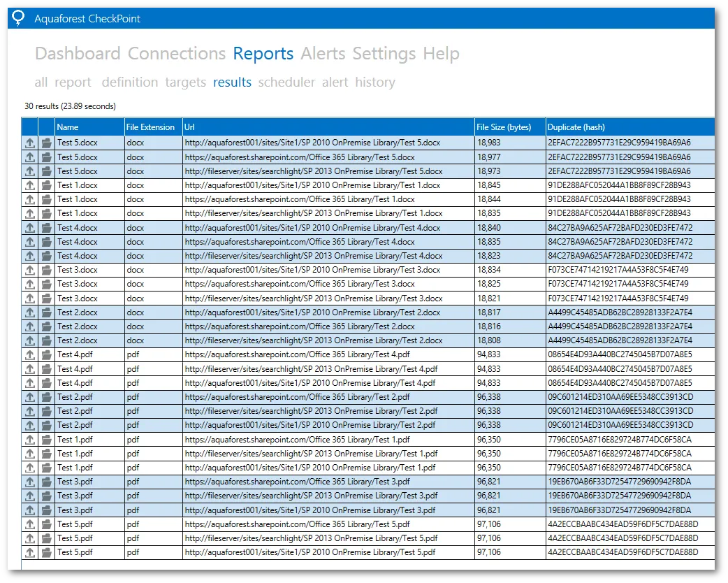Click upload icon for Test 2.pdf Office 365 row
Image resolution: width=728 pixels, height=583 pixels.
[30, 397]
